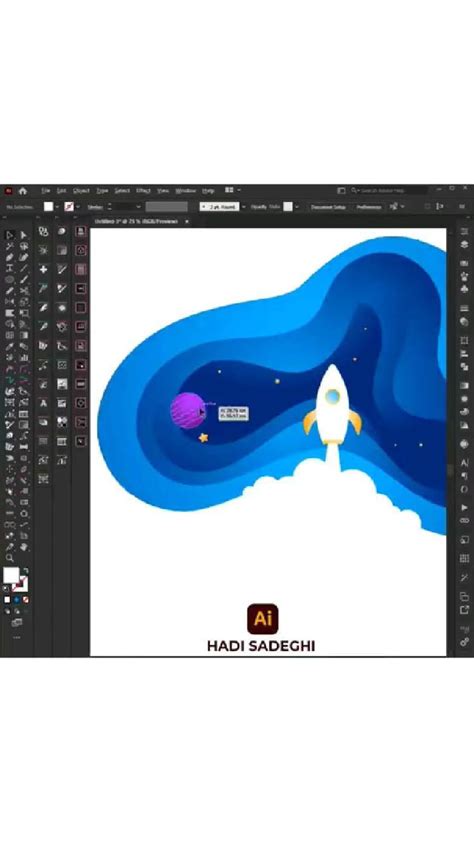474x842 pixels.
Task: Open the Paragraph panel in the right dock
Action: coord(464,476)
